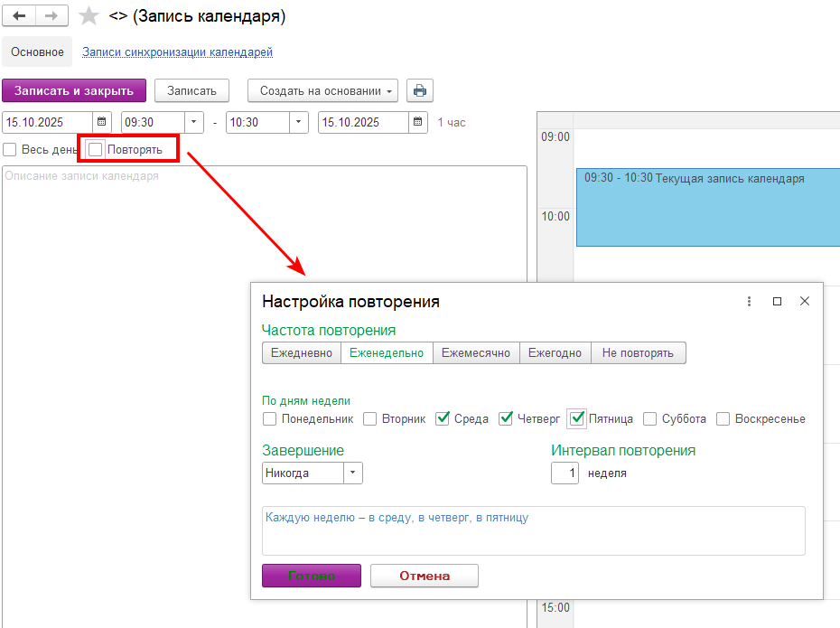Open calendar picker for end date
Image resolution: width=840 pixels, height=628 pixels.
pos(417,122)
